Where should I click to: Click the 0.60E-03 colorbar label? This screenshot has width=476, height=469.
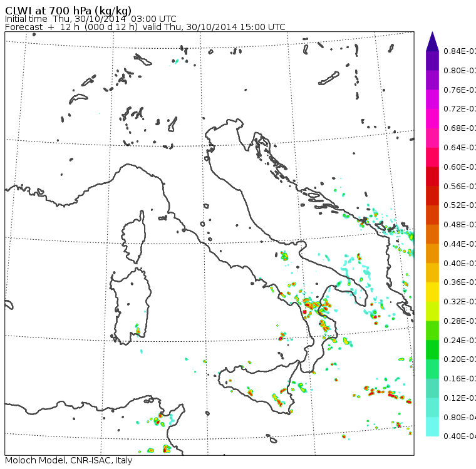(x=460, y=167)
